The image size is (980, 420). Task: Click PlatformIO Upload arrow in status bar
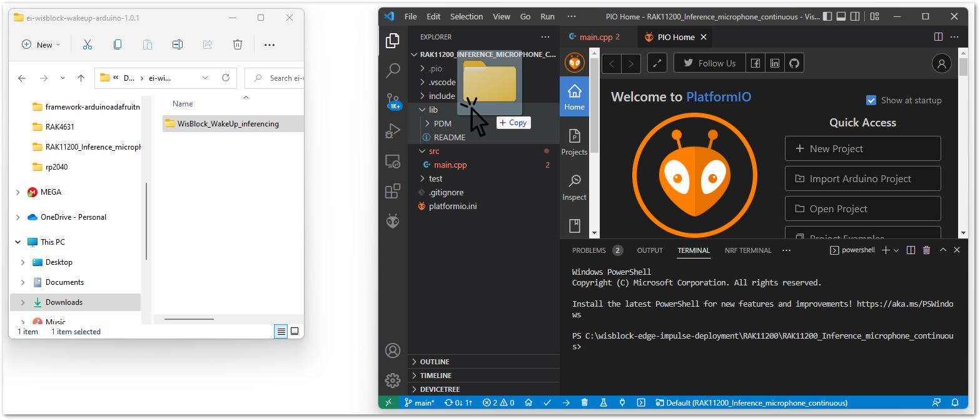tap(566, 402)
